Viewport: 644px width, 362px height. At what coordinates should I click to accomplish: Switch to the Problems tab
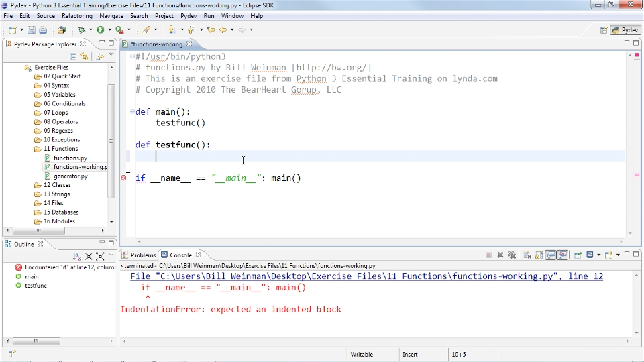click(139, 255)
